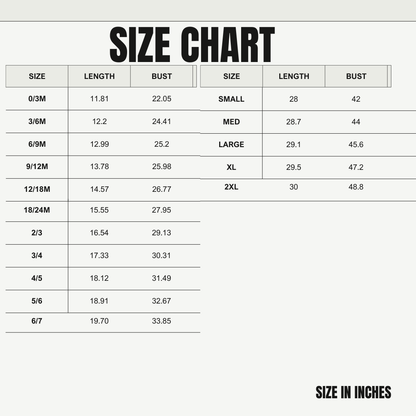Select the 18/24M size label
The image size is (416, 416).
click(37, 210)
